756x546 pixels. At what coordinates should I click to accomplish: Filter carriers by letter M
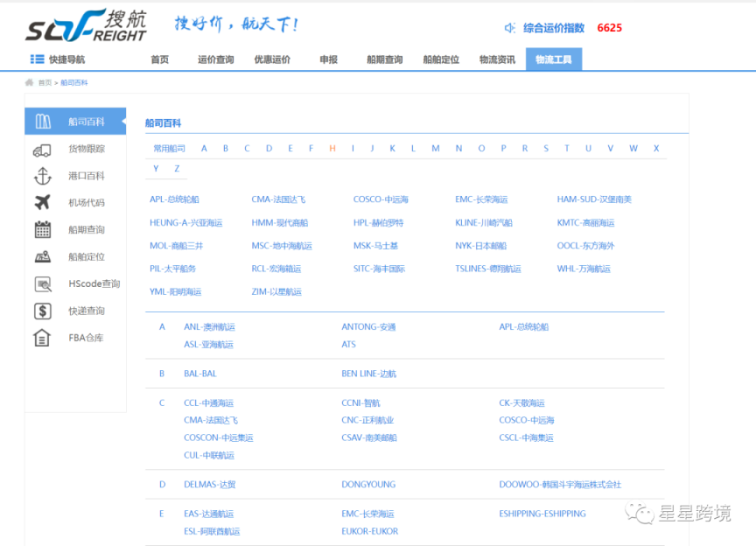coord(436,148)
